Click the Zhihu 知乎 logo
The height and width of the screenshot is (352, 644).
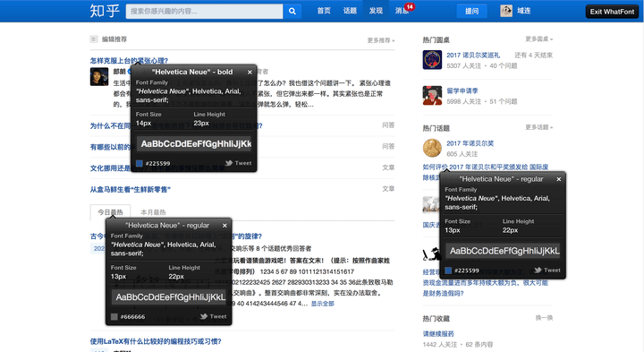105,11
